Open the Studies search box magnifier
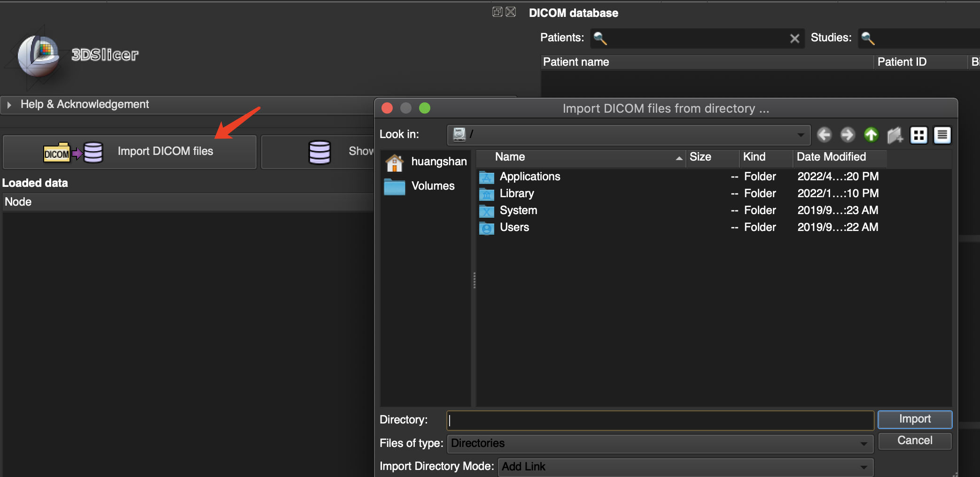This screenshot has width=980, height=477. [867, 38]
